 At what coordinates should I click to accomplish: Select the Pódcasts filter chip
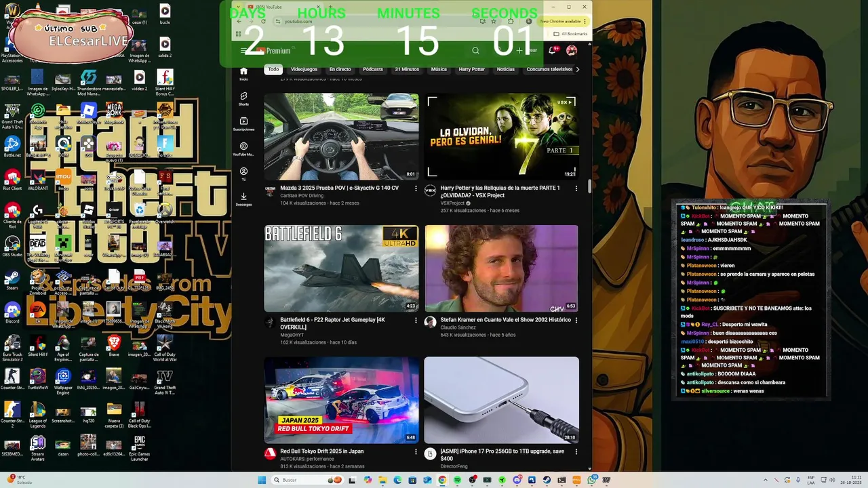pos(373,69)
